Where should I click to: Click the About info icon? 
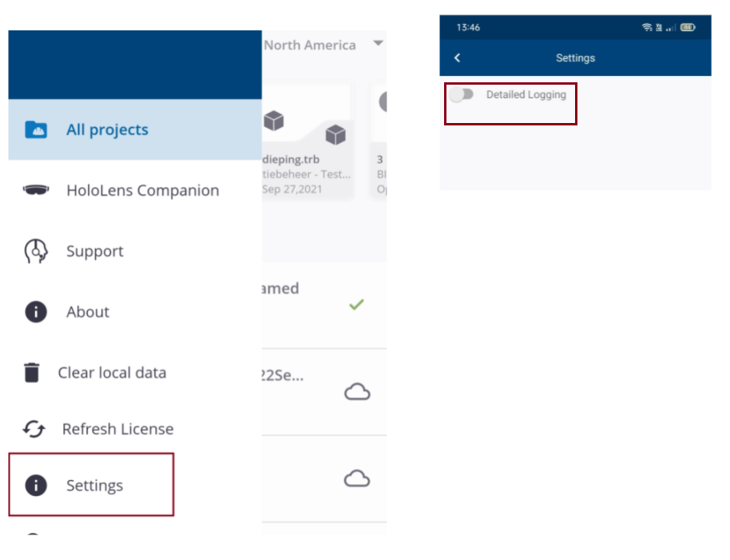click(34, 312)
